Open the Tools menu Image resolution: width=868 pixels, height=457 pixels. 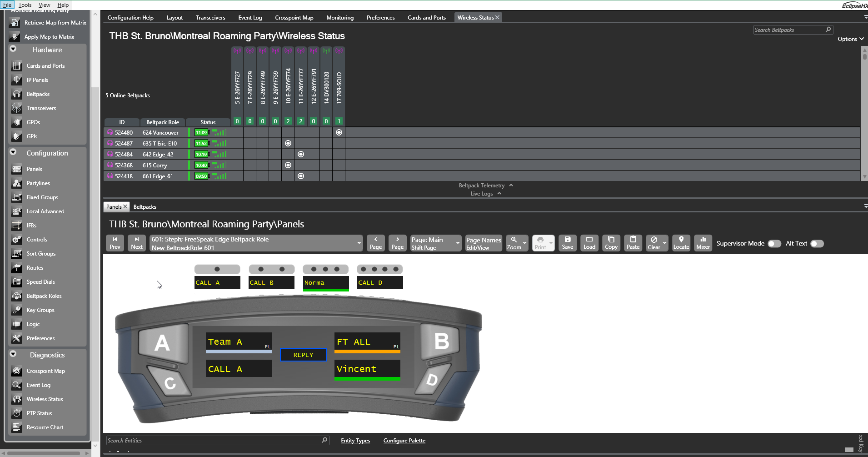(25, 5)
